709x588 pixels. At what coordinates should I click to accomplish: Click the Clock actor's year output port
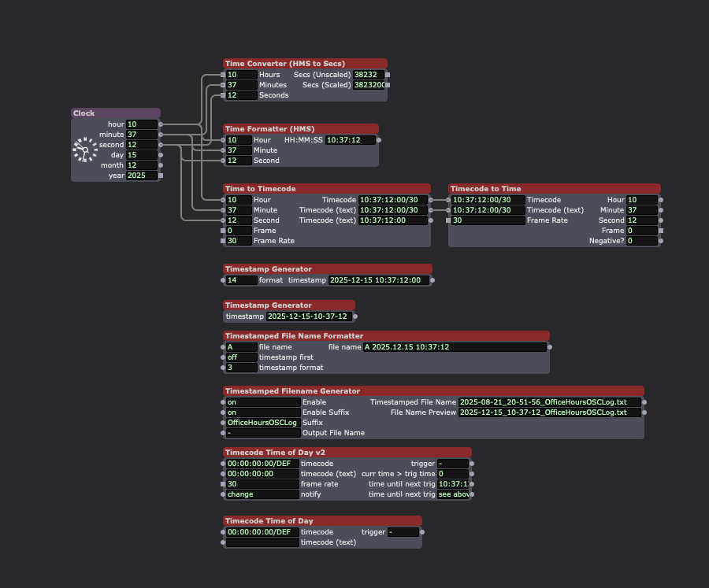tap(161, 176)
